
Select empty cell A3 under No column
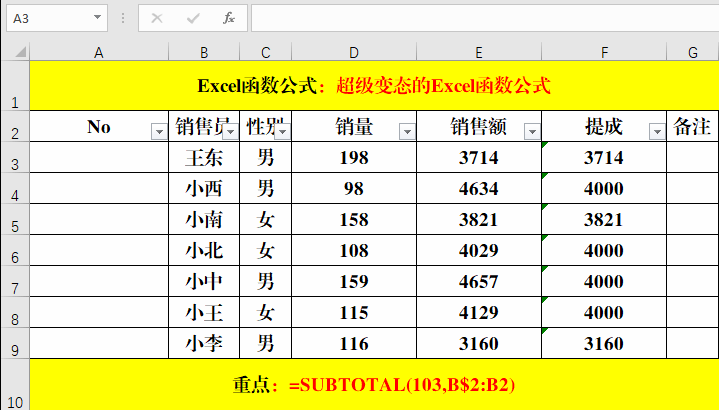tap(99, 157)
